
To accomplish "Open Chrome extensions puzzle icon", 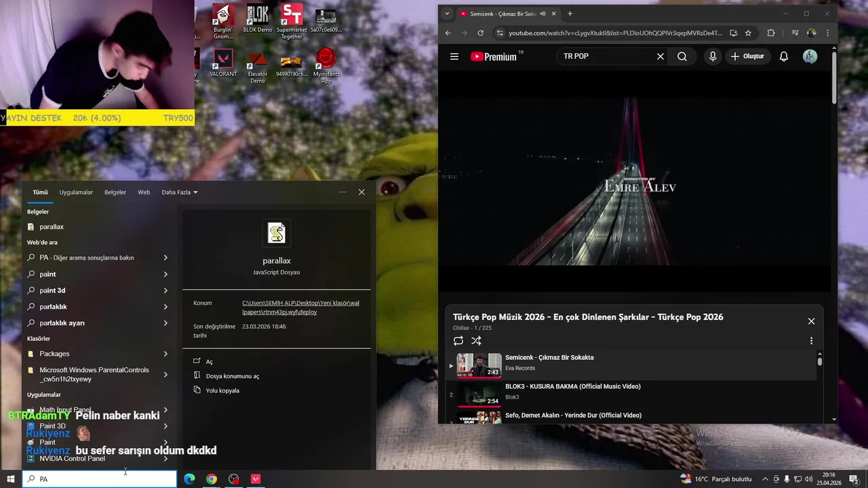I will 771,33.
